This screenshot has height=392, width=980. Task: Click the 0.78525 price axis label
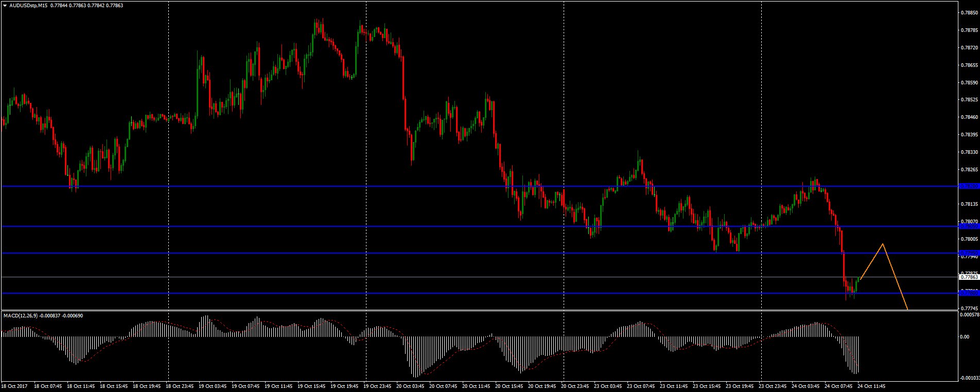click(969, 100)
